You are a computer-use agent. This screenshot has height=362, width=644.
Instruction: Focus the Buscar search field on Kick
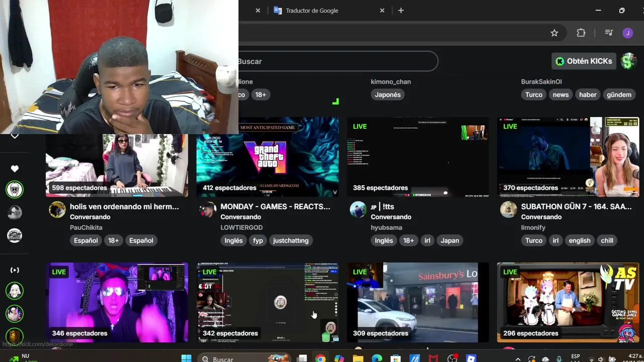337,61
